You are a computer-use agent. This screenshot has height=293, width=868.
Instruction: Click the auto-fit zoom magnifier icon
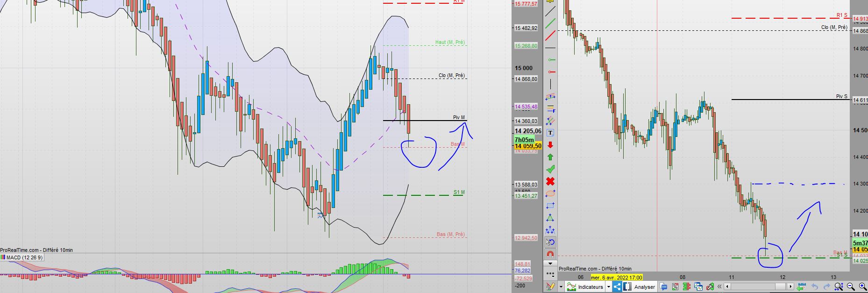(839, 286)
